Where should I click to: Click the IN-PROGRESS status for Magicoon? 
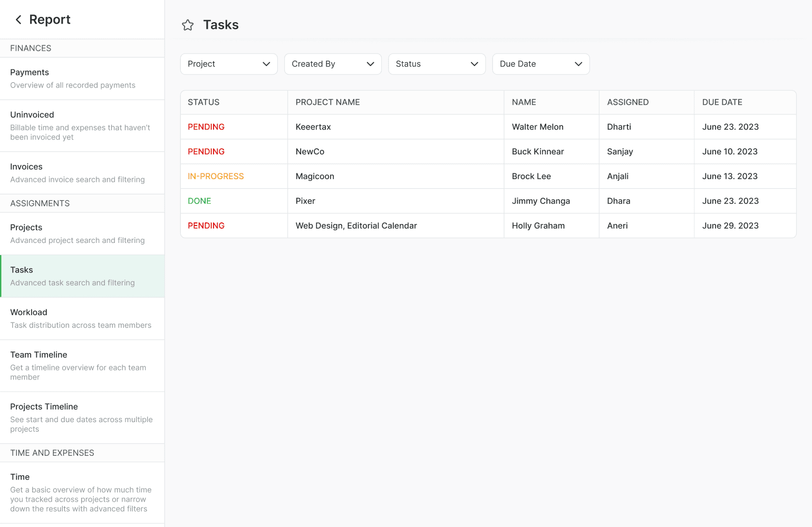pos(216,177)
